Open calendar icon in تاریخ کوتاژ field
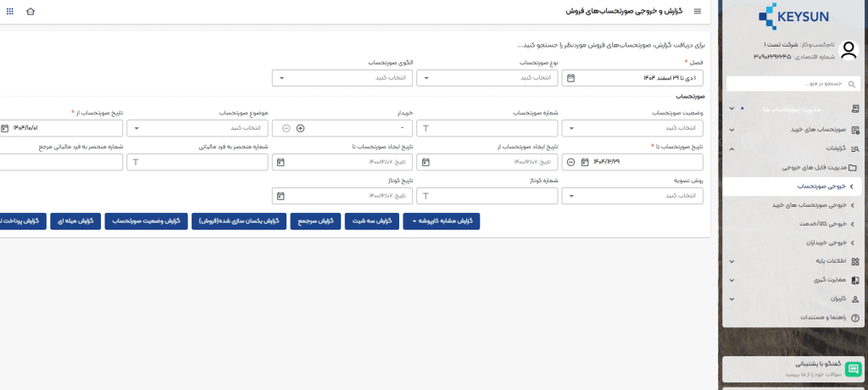868x390 pixels. point(280,196)
